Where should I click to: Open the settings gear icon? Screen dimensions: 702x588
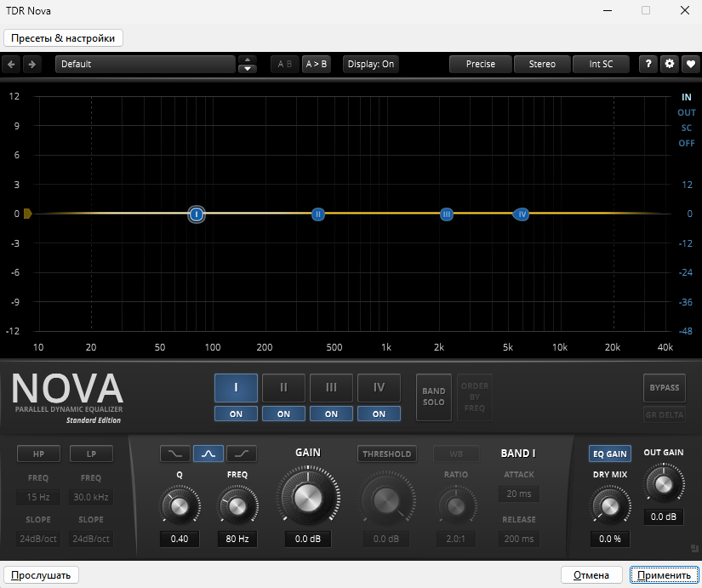coord(669,64)
